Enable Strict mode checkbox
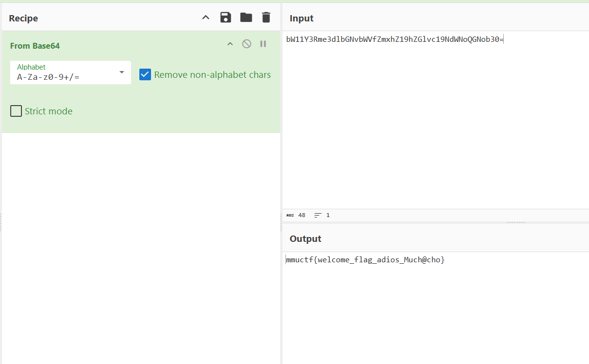Screen dimensions: 589x364 click(x=16, y=111)
